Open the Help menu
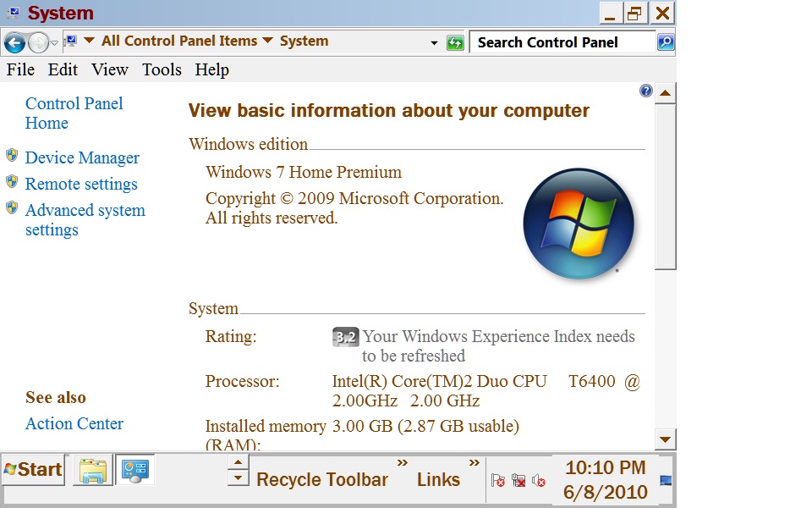 (211, 69)
